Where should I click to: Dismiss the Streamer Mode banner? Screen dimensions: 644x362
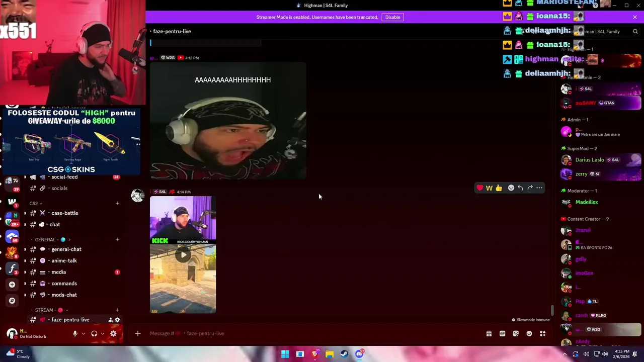[635, 17]
